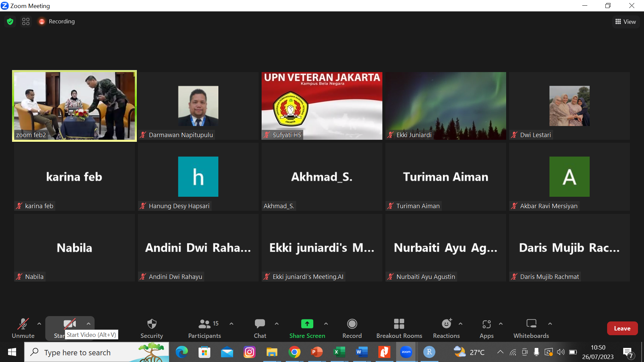Open Microsoft Edge from the taskbar

pos(181,352)
